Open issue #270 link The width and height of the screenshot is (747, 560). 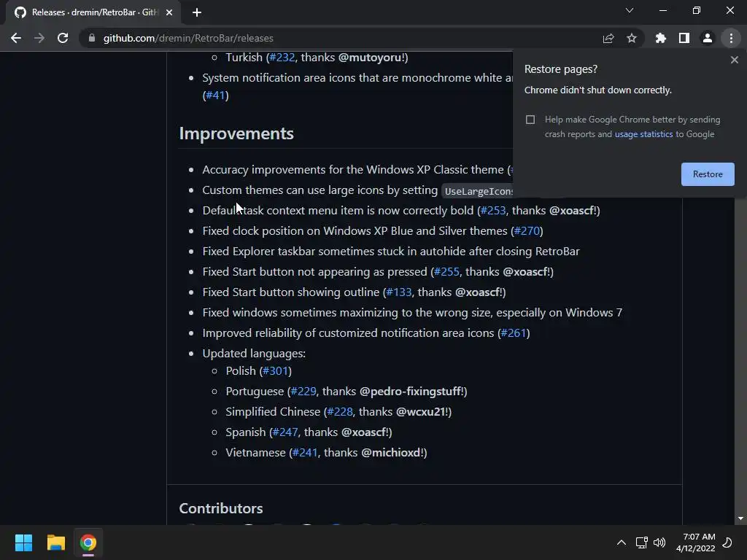pyautogui.click(x=527, y=231)
